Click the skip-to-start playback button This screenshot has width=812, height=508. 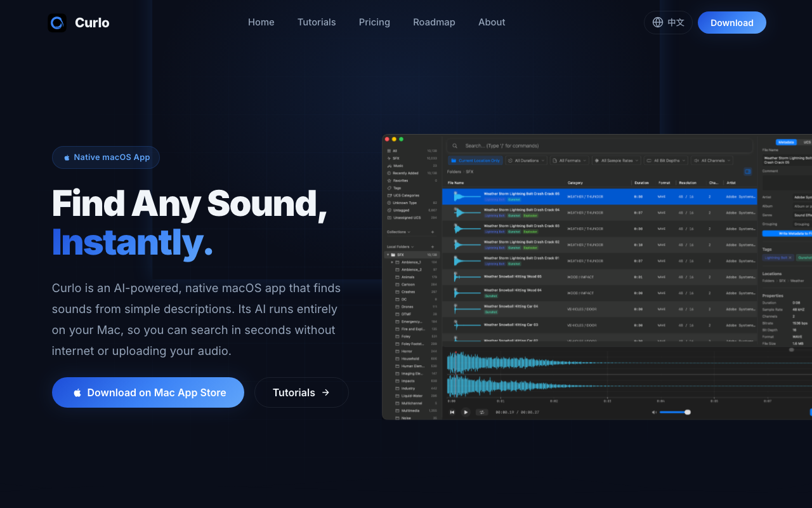click(x=452, y=412)
